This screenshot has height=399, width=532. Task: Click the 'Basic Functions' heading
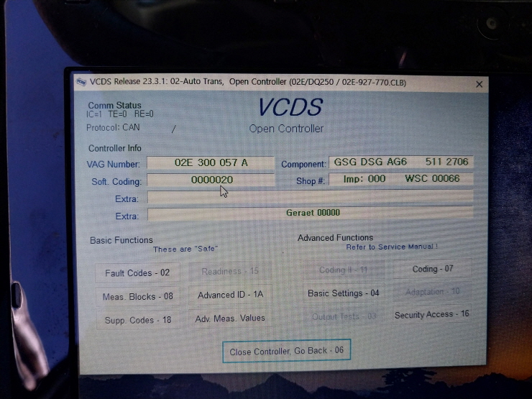pyautogui.click(x=121, y=240)
